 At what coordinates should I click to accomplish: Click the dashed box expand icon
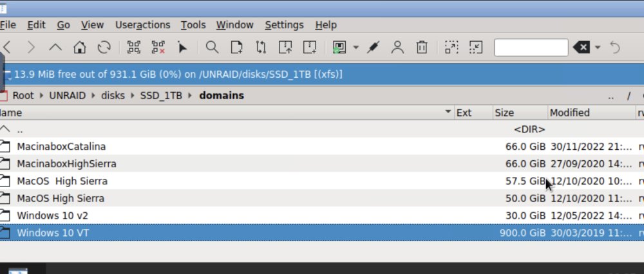click(x=451, y=48)
